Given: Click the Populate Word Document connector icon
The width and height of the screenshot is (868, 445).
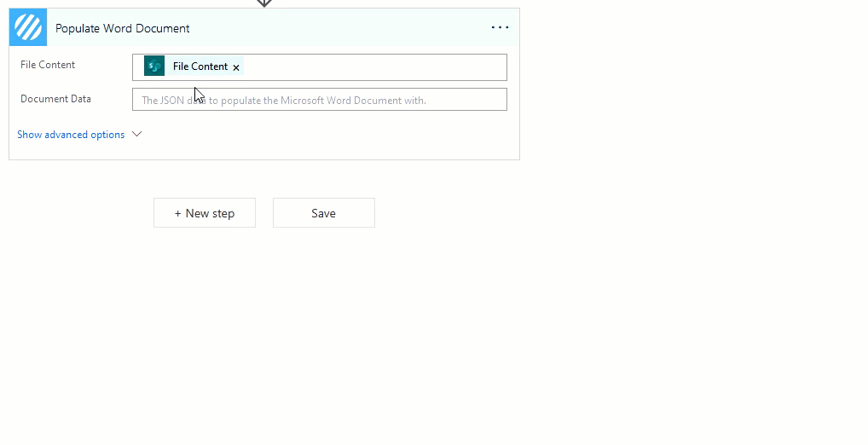Looking at the screenshot, I should point(28,27).
